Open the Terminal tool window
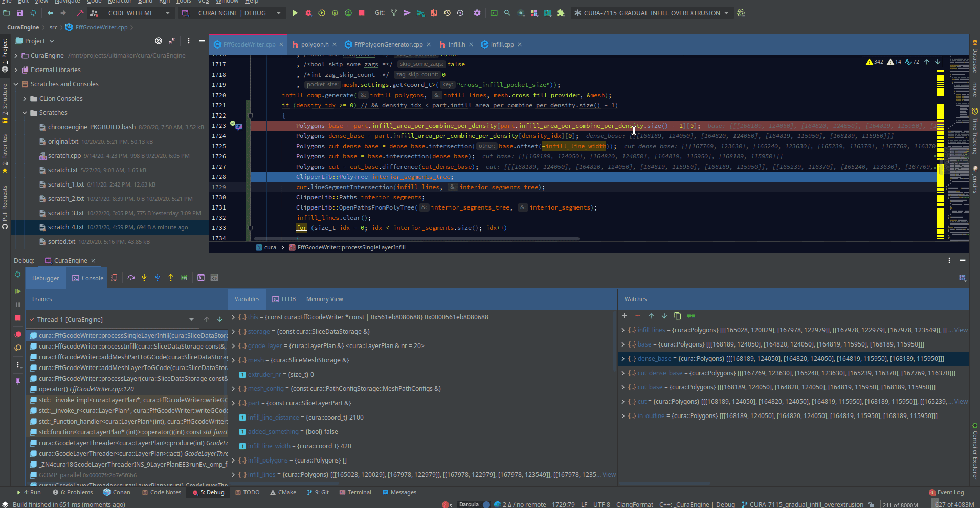This screenshot has height=508, width=980. (x=354, y=492)
